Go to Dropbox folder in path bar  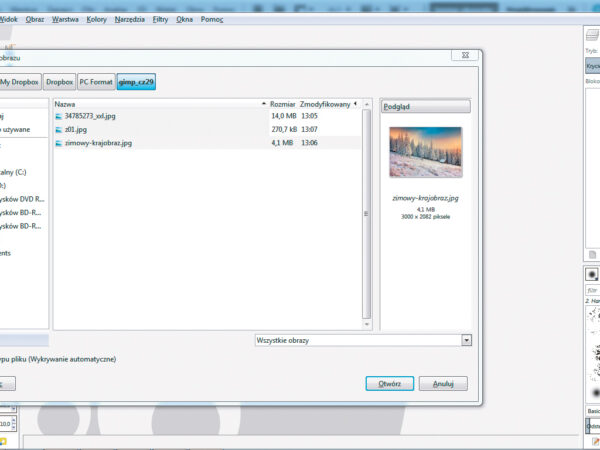pyautogui.click(x=59, y=82)
